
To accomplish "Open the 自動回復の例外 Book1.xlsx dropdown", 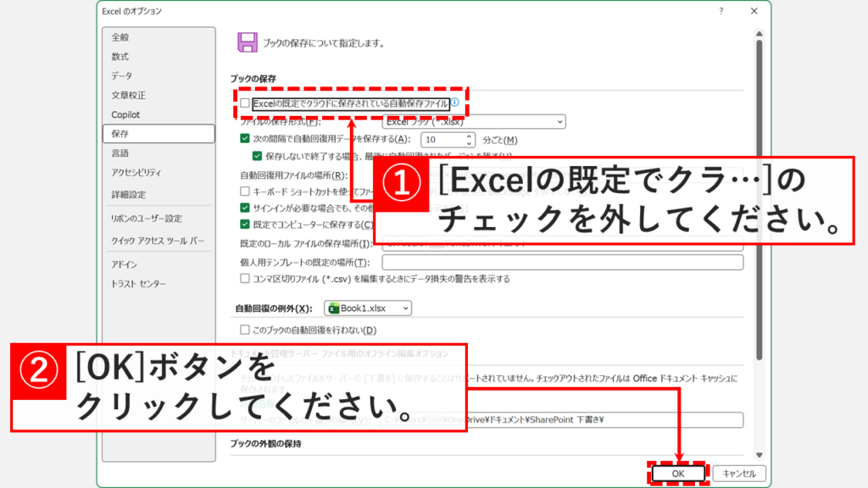I will [368, 308].
